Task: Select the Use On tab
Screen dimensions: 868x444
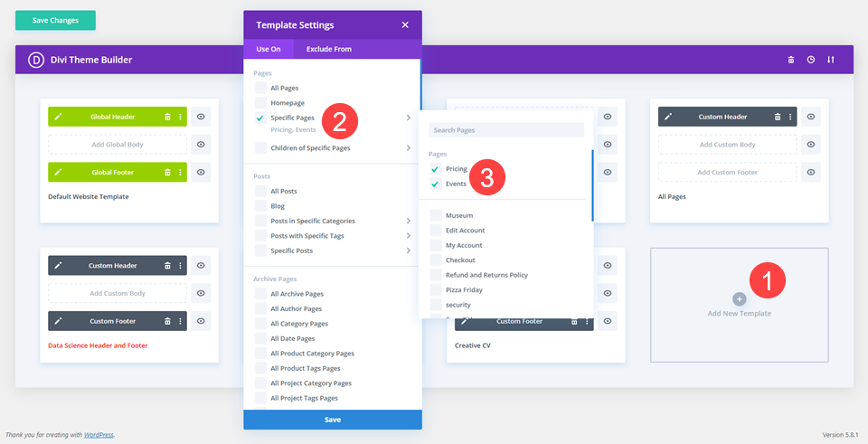Action: [x=269, y=49]
